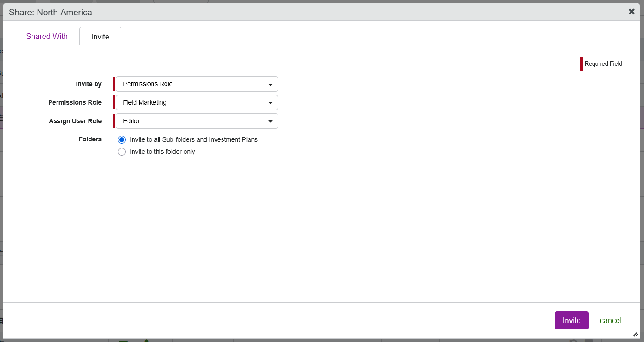644x342 pixels.
Task: Click the Share: North America title text
Action: pos(51,12)
